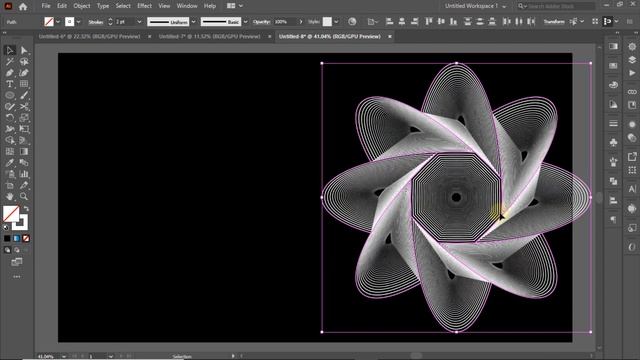Click the toolbar Stroke color swatch
This screenshot has height=360, width=640.
tap(21, 222)
